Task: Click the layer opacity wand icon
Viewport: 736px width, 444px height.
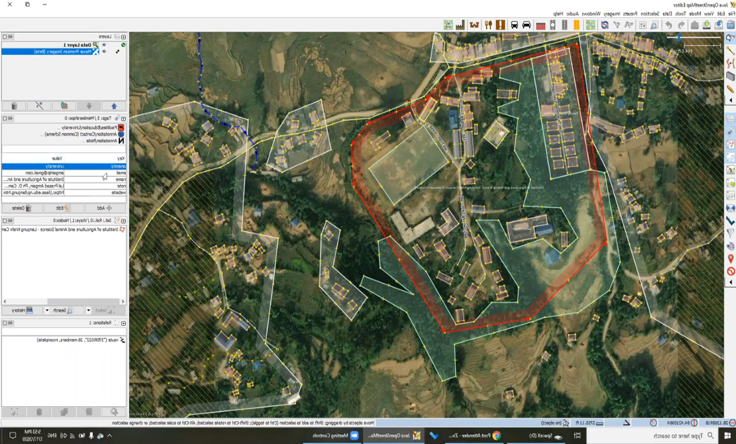Action: 39,106
